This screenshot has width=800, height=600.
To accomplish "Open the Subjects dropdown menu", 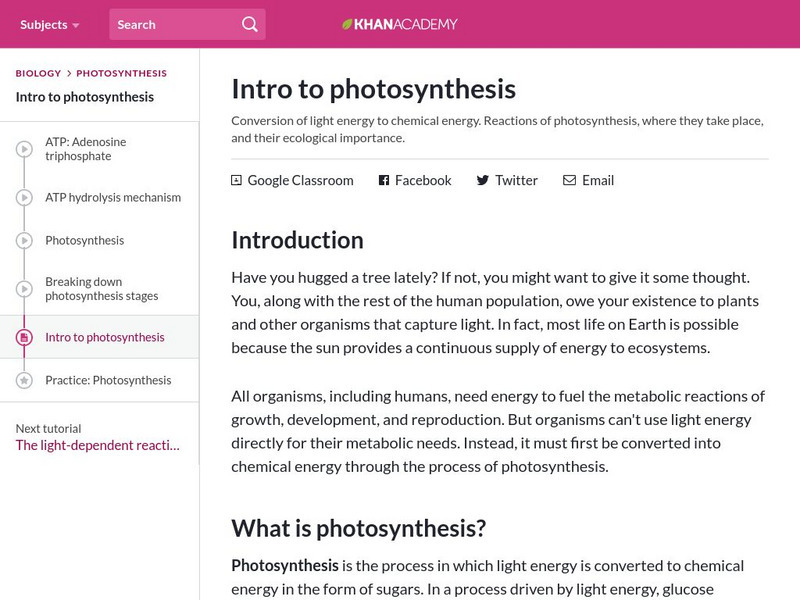I will (x=50, y=24).
